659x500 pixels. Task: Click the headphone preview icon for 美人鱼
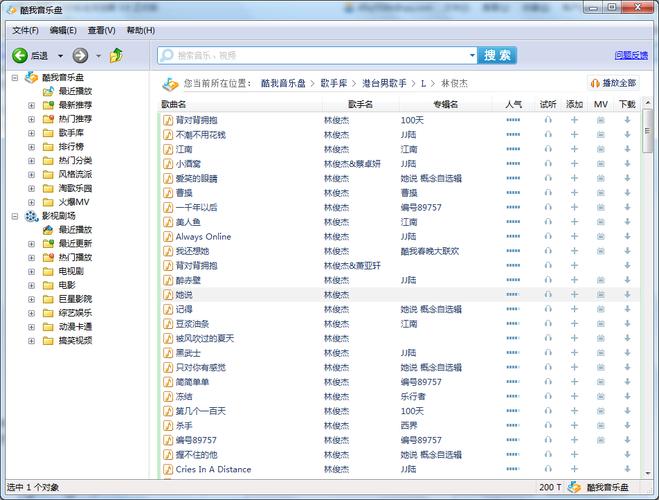pyautogui.click(x=548, y=222)
